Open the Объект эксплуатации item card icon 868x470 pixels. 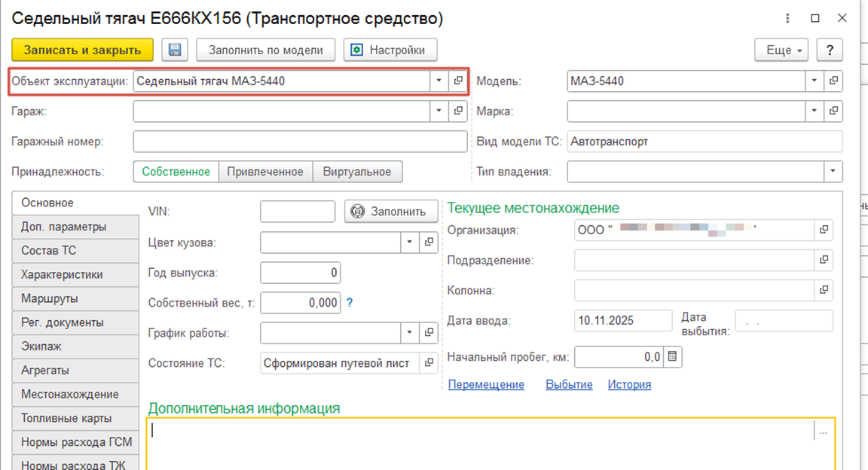click(x=458, y=81)
